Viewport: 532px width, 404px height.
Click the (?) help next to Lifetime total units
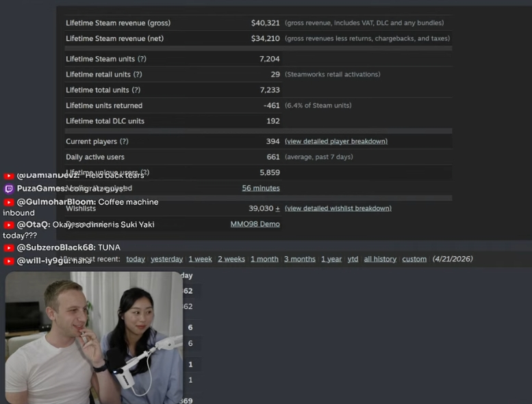click(136, 90)
